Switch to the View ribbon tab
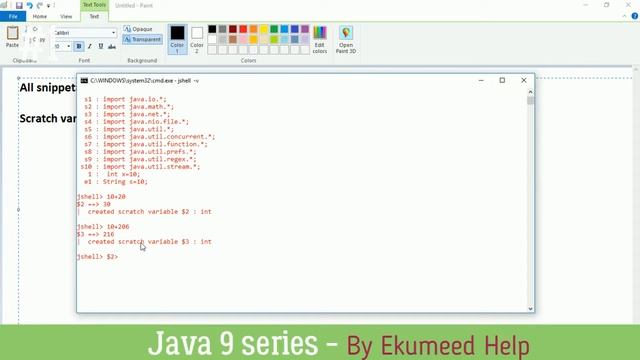 coord(66,16)
